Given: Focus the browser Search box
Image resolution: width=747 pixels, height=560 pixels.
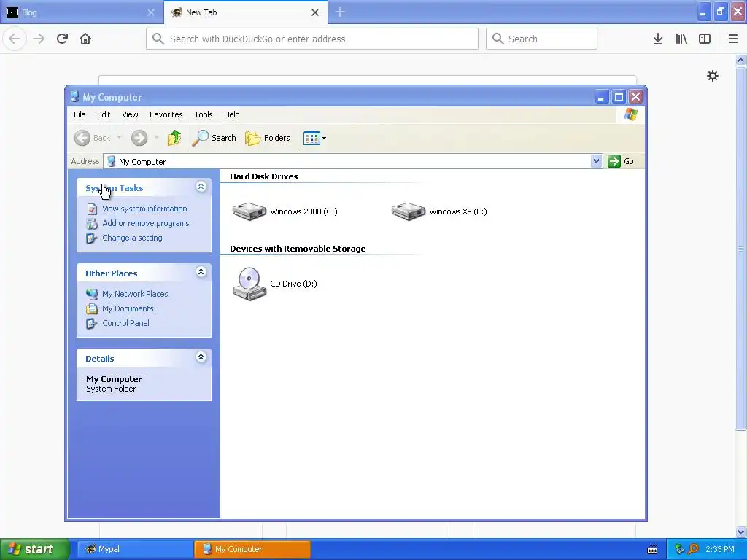Looking at the screenshot, I should (542, 39).
